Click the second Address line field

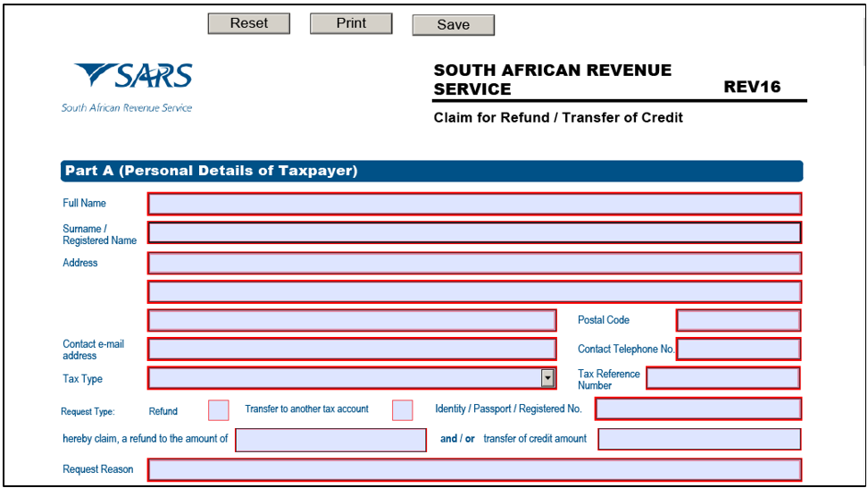(x=474, y=292)
